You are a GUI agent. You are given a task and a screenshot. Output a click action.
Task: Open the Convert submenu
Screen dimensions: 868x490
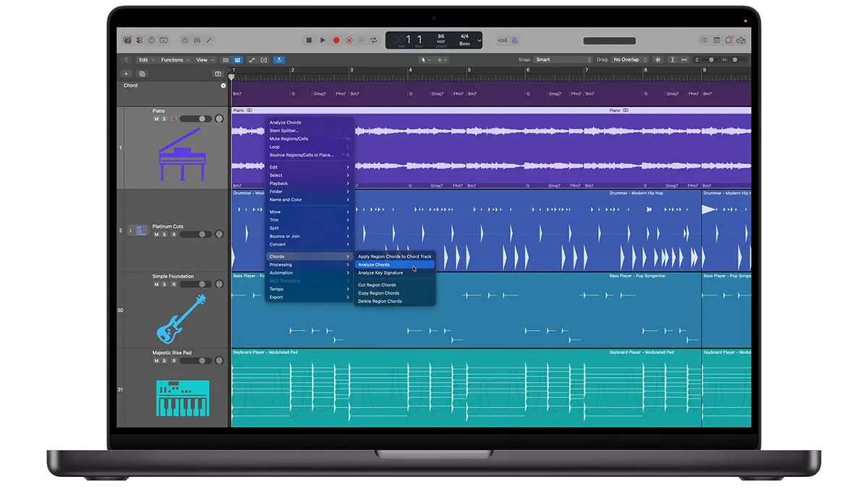point(309,245)
